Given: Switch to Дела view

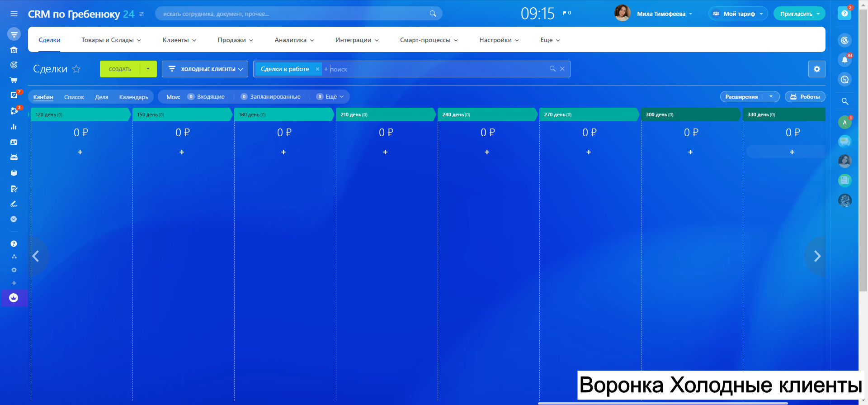Looking at the screenshot, I should [101, 97].
